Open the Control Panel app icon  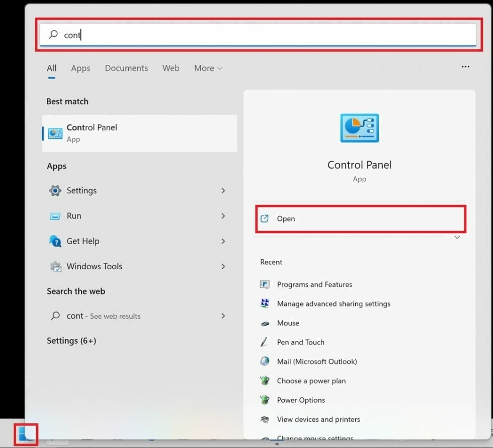(x=359, y=128)
